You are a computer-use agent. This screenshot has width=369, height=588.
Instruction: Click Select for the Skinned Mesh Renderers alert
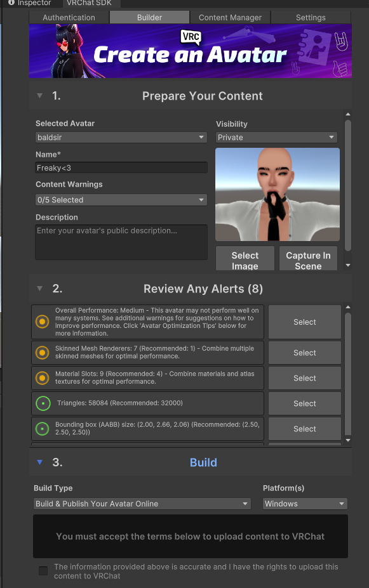tap(305, 353)
